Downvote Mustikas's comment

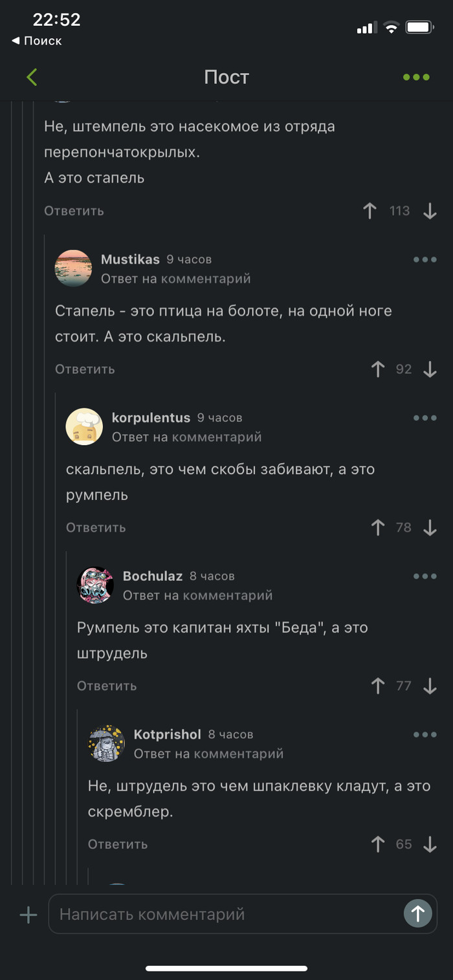pyautogui.click(x=430, y=369)
